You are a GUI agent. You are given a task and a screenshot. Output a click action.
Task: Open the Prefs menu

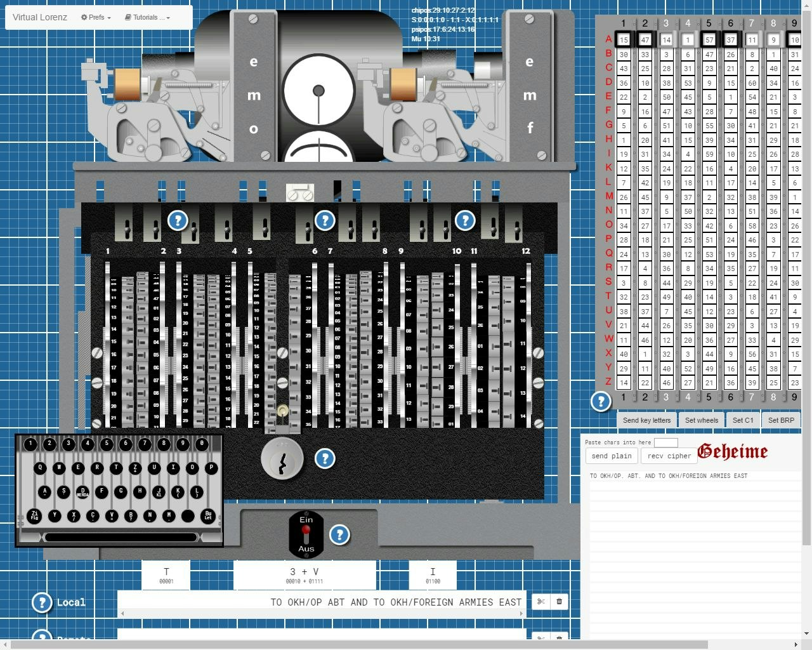[95, 17]
